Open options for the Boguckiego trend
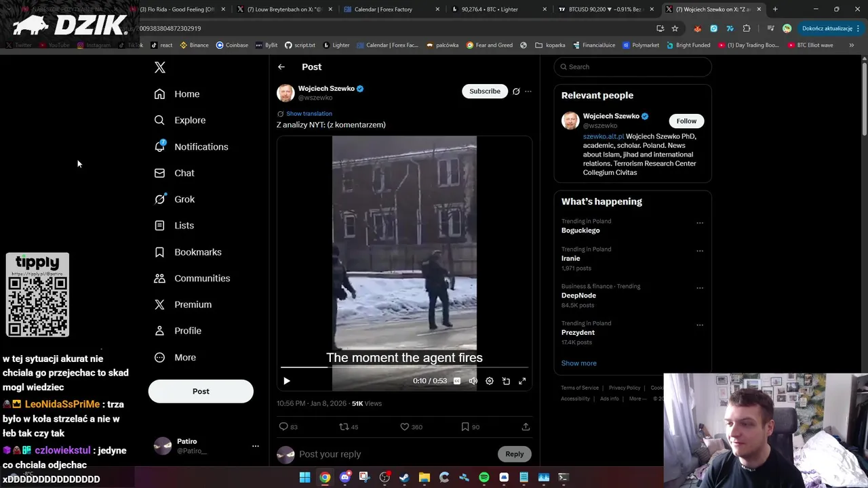 (x=700, y=223)
